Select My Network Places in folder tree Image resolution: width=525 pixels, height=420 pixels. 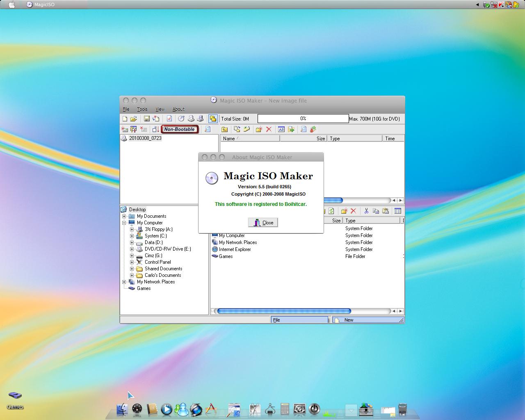(x=156, y=282)
